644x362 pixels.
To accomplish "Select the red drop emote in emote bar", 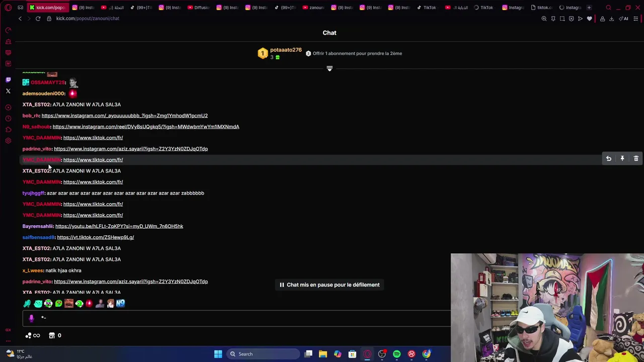I will pyautogui.click(x=90, y=303).
